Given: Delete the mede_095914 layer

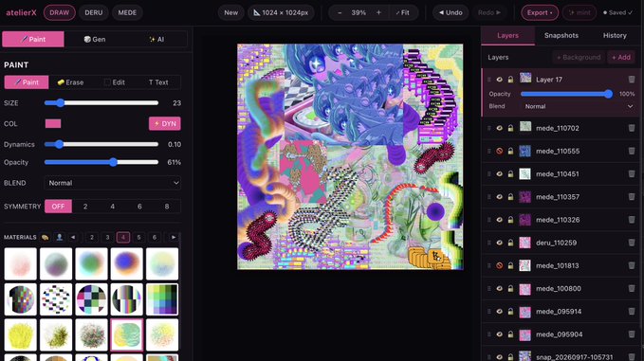Looking at the screenshot, I should pos(632,312).
